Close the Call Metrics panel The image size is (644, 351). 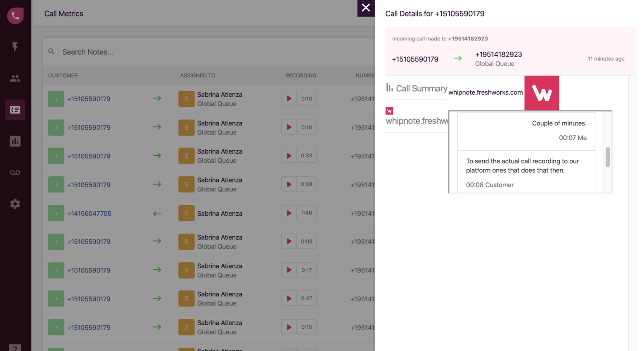pyautogui.click(x=366, y=8)
